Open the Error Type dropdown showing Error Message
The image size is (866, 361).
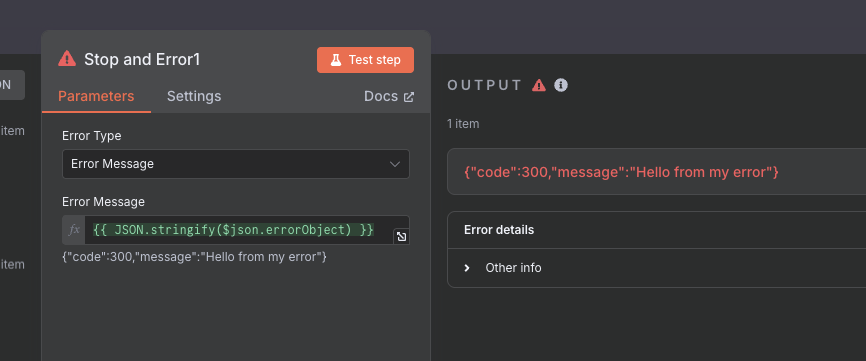pyautogui.click(x=236, y=164)
